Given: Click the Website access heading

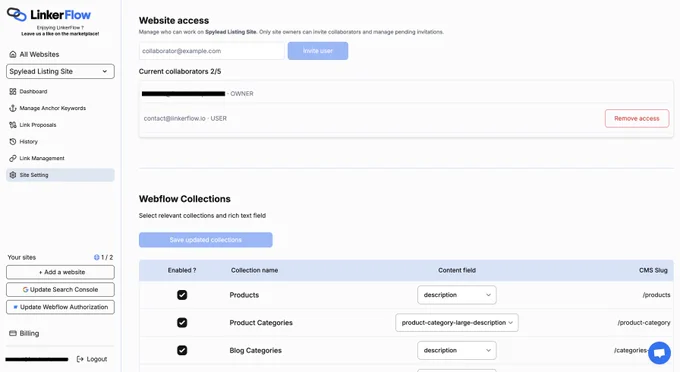Looking at the screenshot, I should click(174, 20).
